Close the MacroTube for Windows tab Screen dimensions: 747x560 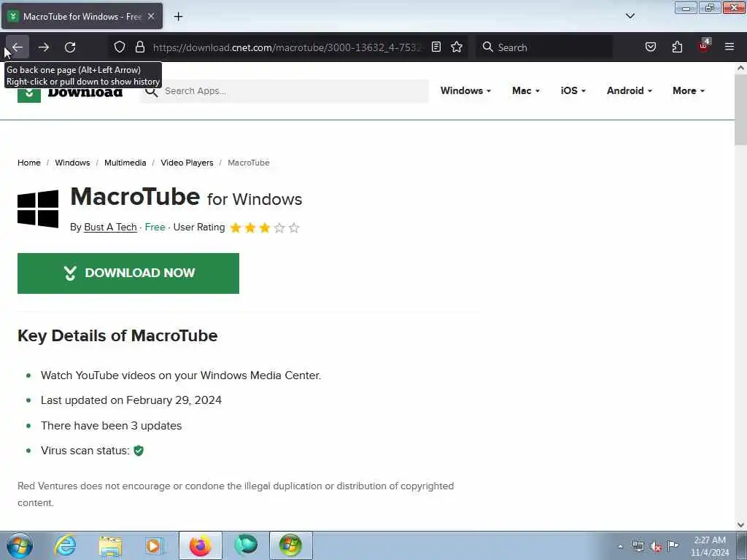point(151,16)
